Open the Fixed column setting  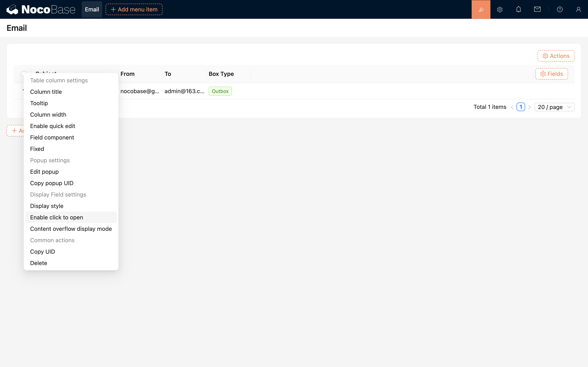pyautogui.click(x=37, y=149)
